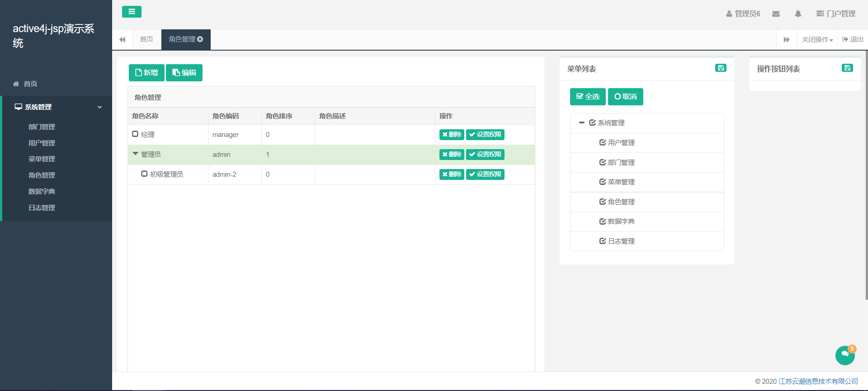Image resolution: width=868 pixels, height=391 pixels.
Task: Save the 菜单列表 panel
Action: (721, 68)
